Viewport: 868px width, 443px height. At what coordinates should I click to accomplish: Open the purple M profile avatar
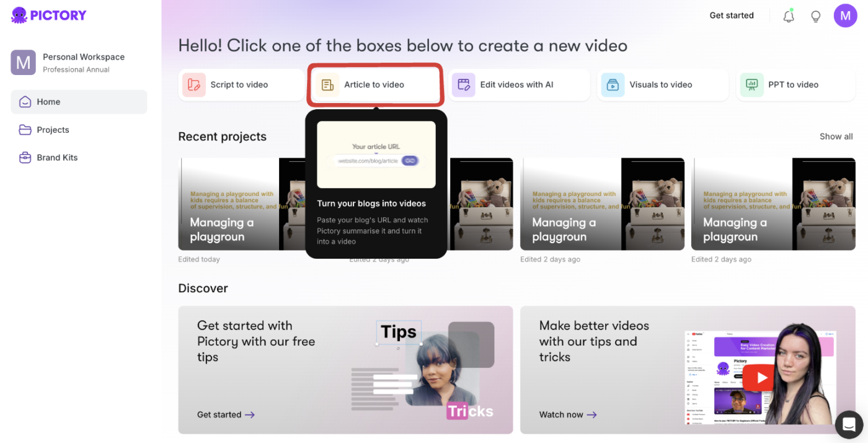845,16
